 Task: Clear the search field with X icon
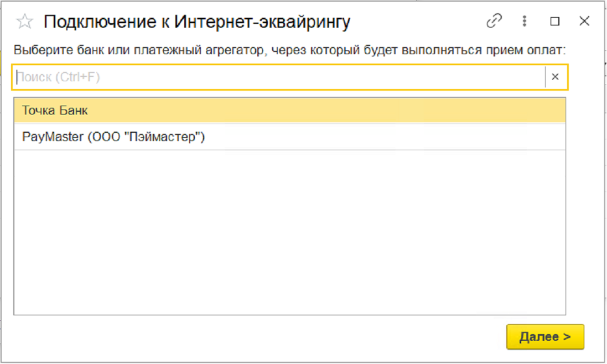[556, 77]
